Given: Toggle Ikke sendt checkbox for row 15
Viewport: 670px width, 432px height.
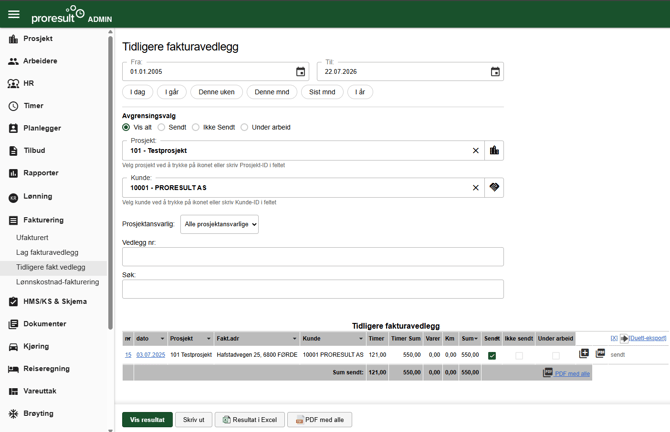Looking at the screenshot, I should point(519,356).
